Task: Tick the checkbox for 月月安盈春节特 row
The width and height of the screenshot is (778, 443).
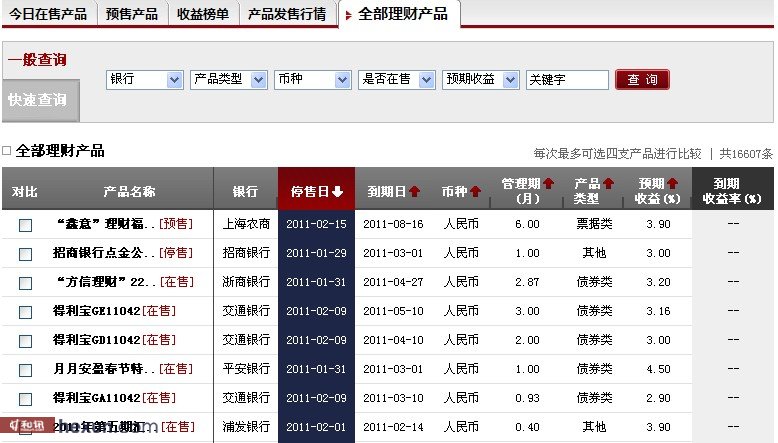Action: pyautogui.click(x=25, y=370)
